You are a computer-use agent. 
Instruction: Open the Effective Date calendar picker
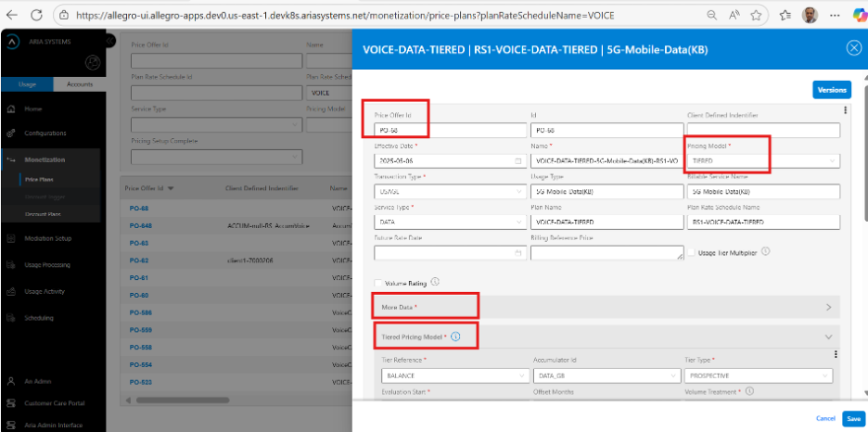click(517, 160)
